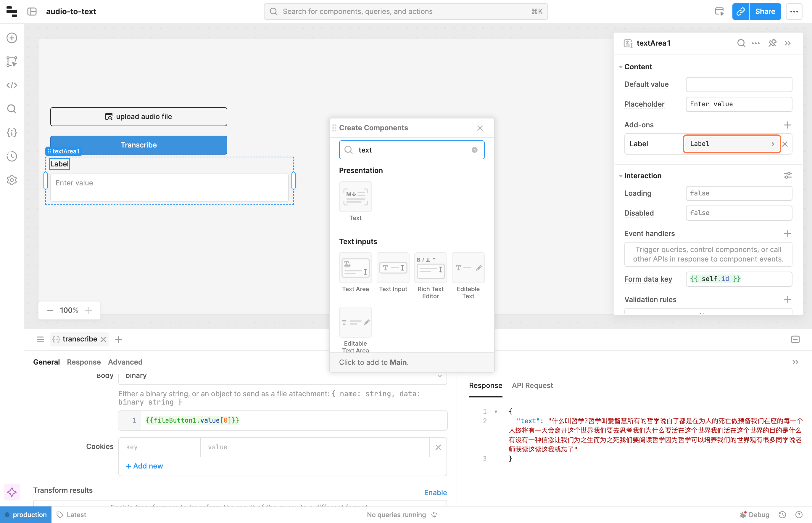Click the pin icon in textArea1 inspector
812x523 pixels.
pyautogui.click(x=772, y=43)
